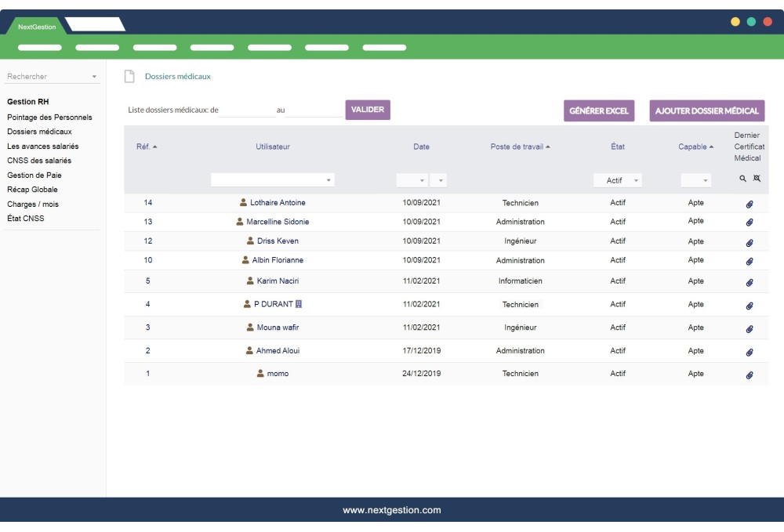Open the Rechercher sidebar dropdown
This screenshot has width=784, height=532.
click(52, 77)
